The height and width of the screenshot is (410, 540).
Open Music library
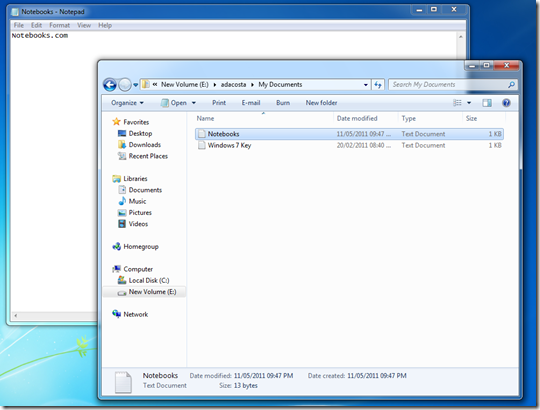point(137,201)
